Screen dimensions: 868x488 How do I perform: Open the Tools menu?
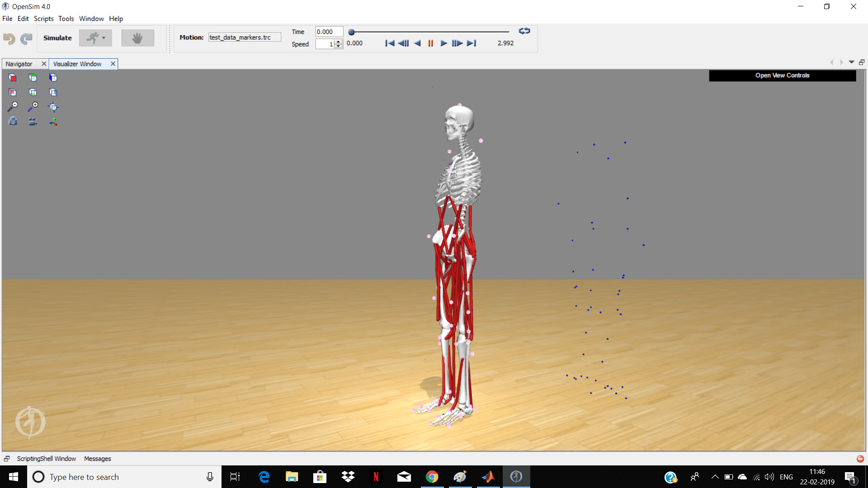click(x=66, y=19)
